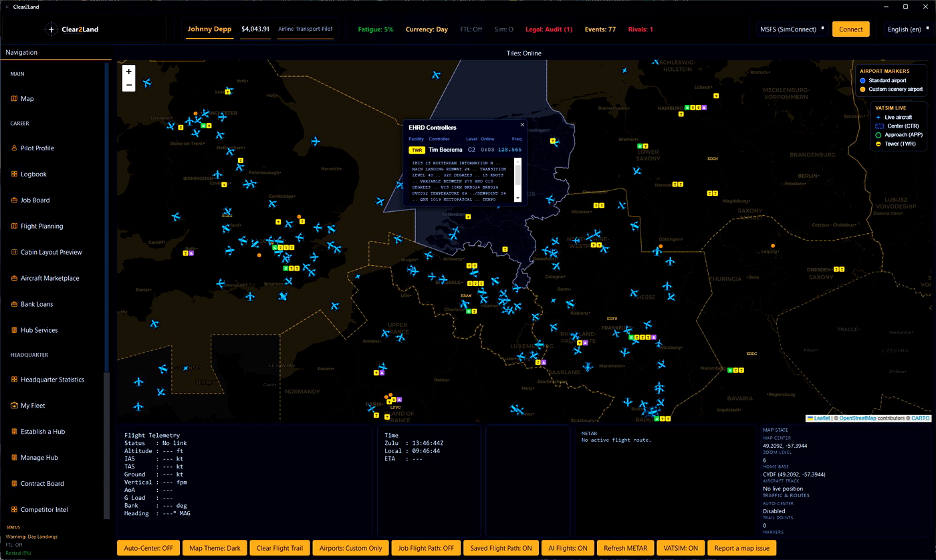Open My Fleet page
The height and width of the screenshot is (560, 936).
click(28, 406)
